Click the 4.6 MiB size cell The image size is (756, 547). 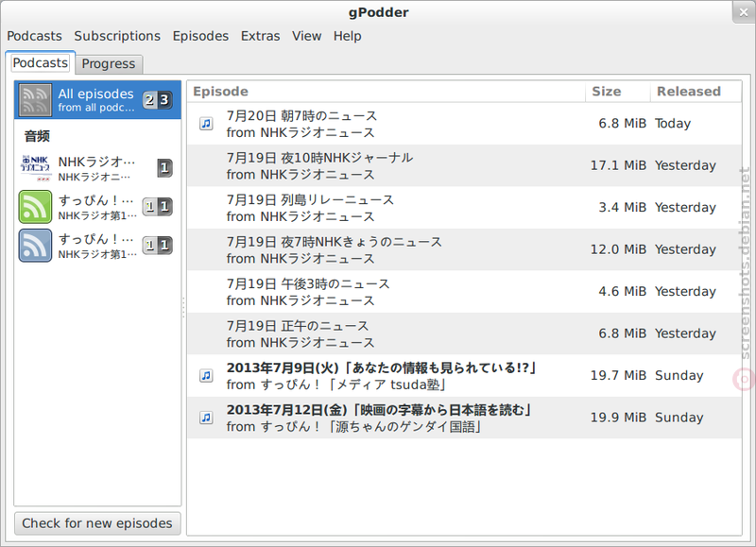point(623,292)
